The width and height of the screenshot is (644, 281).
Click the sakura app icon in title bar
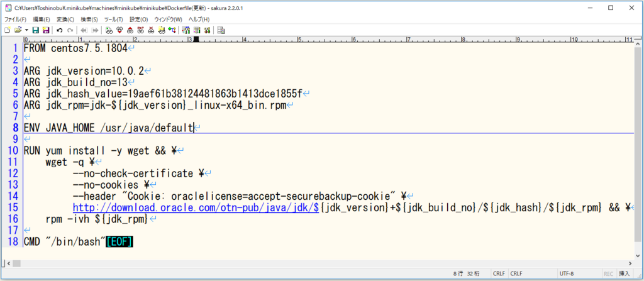click(x=8, y=8)
